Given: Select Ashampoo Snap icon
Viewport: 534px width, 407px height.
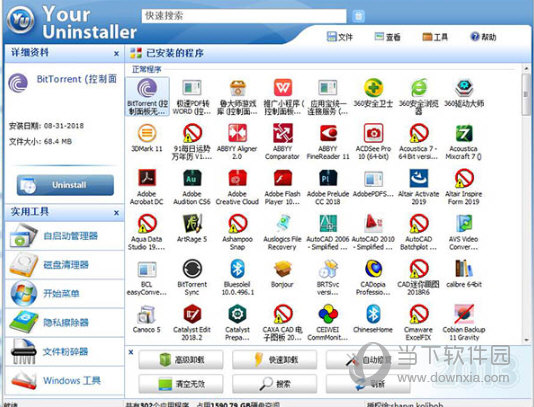Looking at the screenshot, I should pyautogui.click(x=237, y=223).
